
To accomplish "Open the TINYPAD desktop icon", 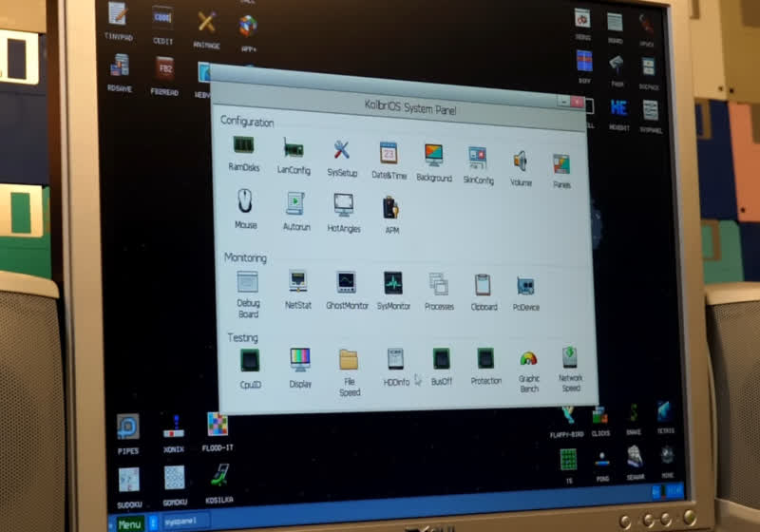I will point(118,22).
